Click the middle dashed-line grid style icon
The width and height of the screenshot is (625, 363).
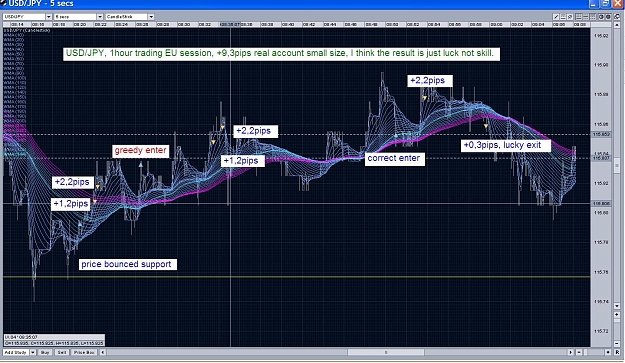point(586,17)
